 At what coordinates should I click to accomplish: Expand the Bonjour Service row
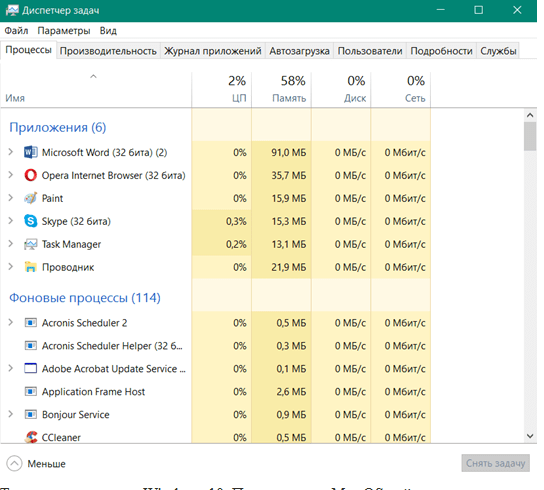(x=11, y=414)
